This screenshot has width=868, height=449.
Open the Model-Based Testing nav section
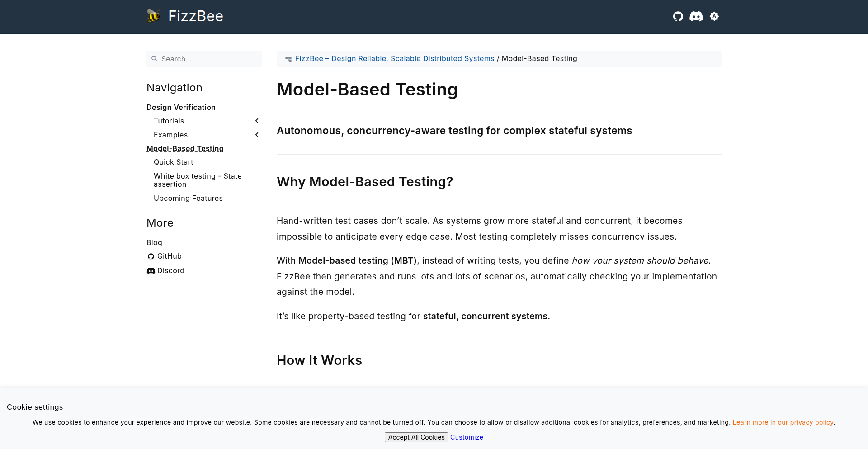(x=185, y=148)
